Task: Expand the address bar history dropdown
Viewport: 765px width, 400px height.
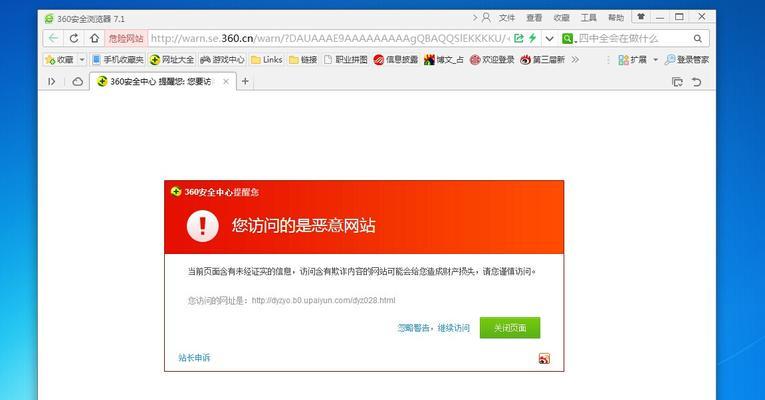Action: [549, 39]
